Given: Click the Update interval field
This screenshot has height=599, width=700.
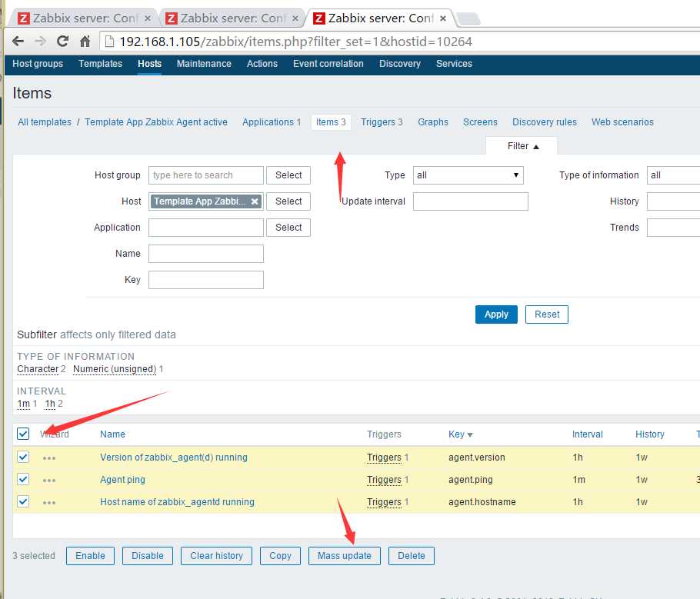Looking at the screenshot, I should [x=471, y=201].
